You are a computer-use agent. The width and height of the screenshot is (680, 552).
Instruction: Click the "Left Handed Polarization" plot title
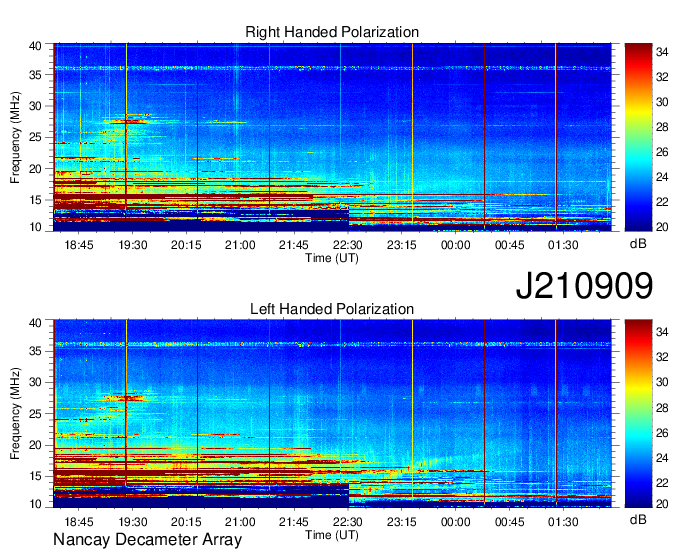[x=332, y=309]
